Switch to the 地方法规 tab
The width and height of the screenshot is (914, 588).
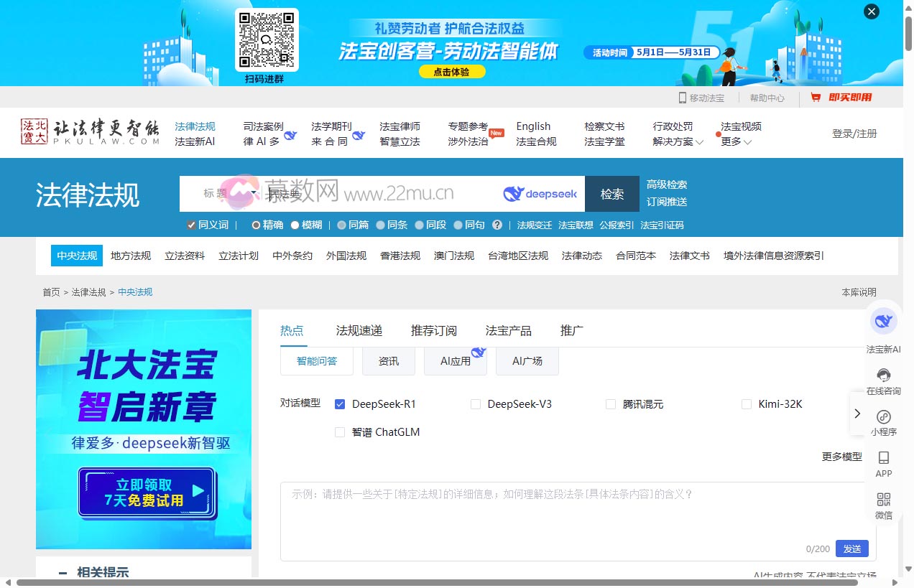tap(130, 255)
